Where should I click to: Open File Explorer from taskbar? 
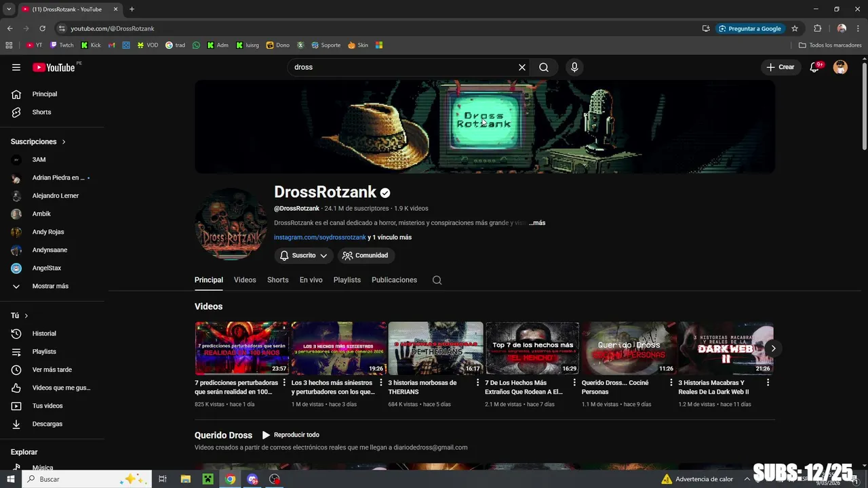tap(186, 479)
